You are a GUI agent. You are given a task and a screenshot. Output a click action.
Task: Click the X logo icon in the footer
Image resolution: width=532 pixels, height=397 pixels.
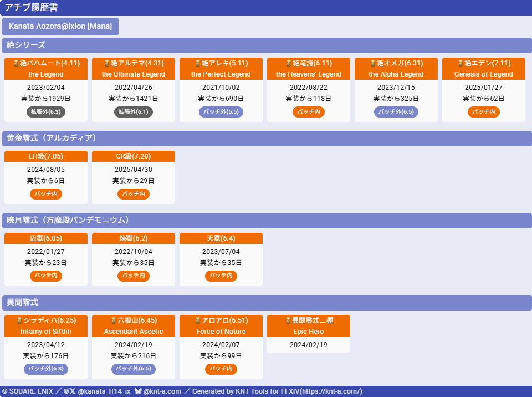pos(72,391)
